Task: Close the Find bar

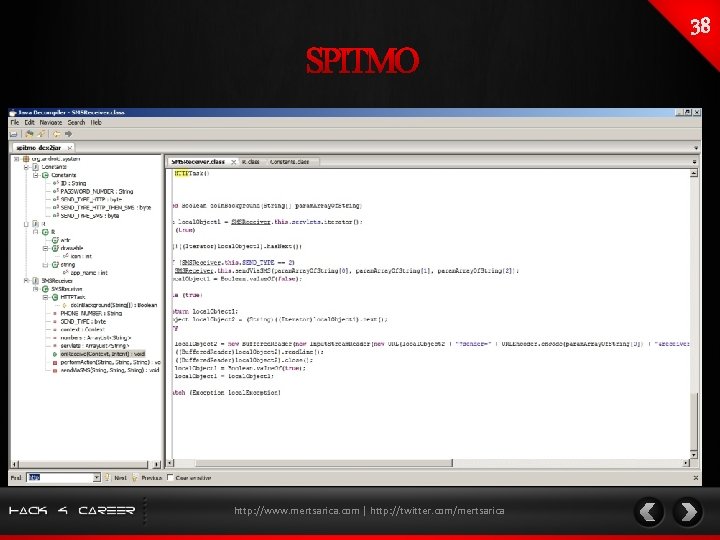Action: click(x=696, y=478)
